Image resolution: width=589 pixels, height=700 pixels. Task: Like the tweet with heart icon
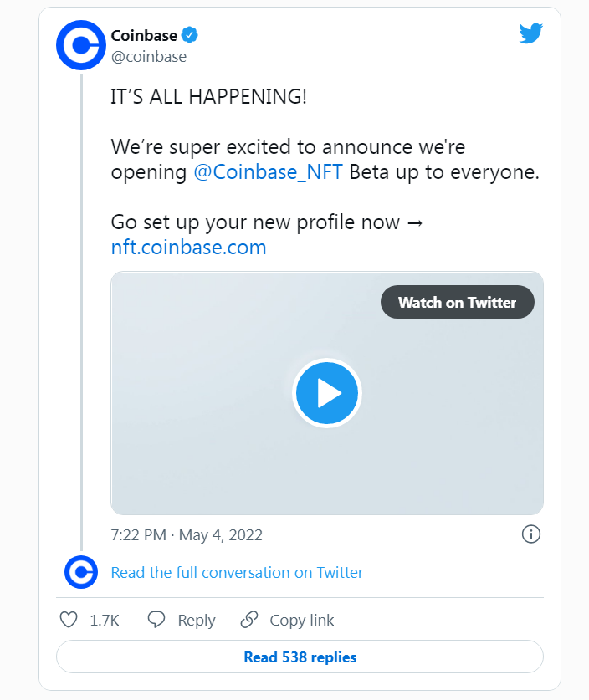(x=69, y=620)
